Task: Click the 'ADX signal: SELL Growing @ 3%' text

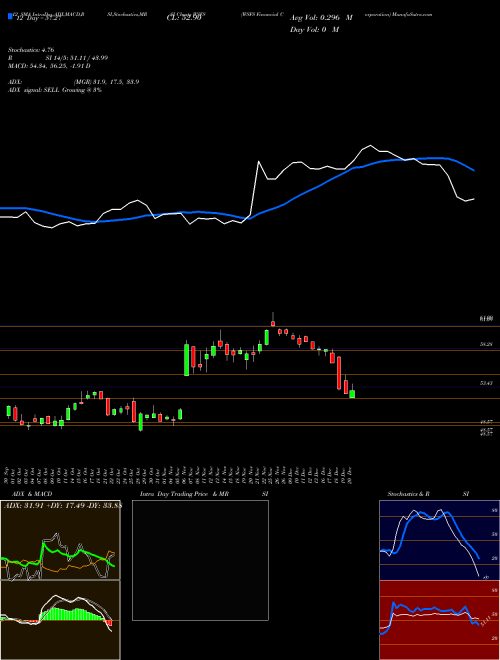Action: [x=55, y=90]
